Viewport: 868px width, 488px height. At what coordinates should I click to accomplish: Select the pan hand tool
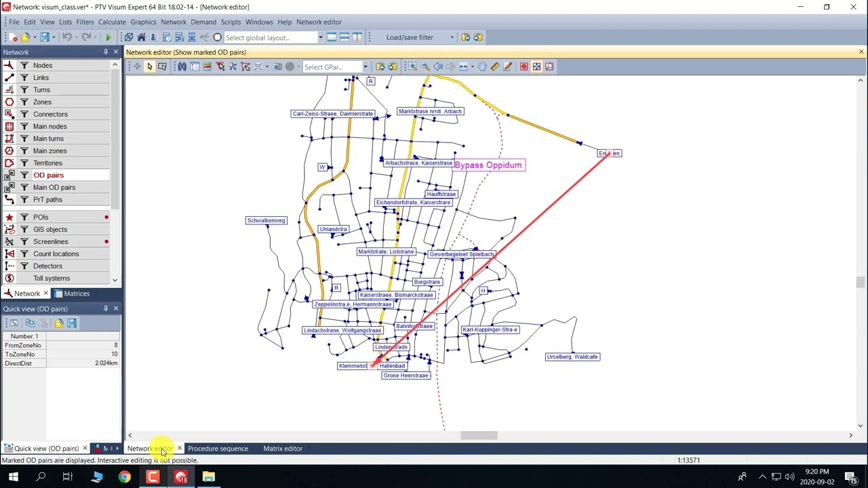[482, 66]
